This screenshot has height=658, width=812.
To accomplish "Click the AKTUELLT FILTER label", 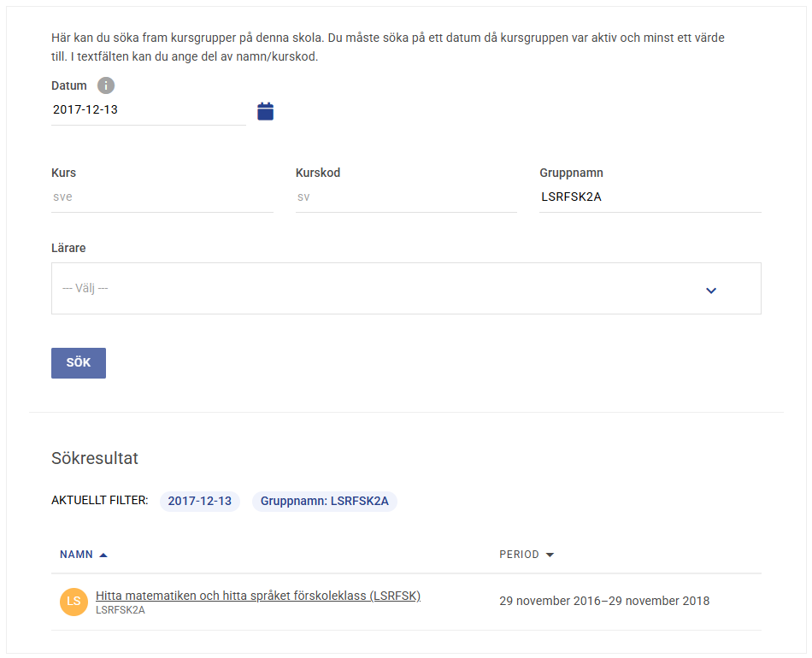I will [99, 501].
